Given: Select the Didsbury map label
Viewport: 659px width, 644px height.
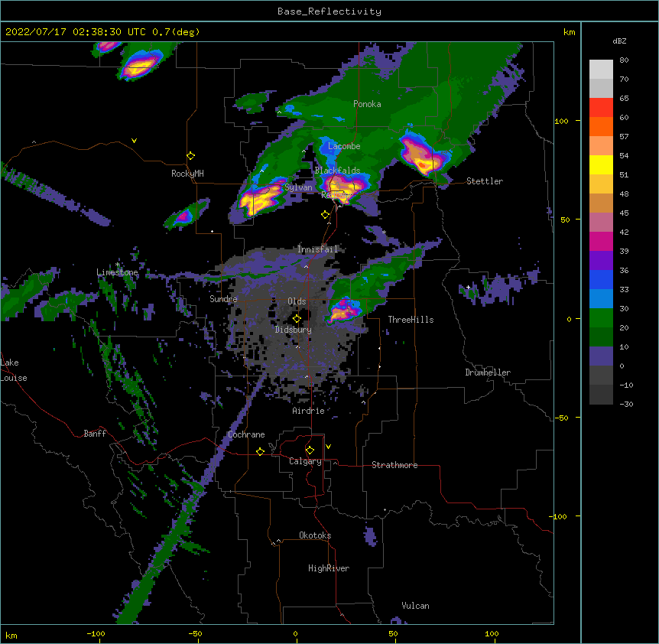Looking at the screenshot, I should (294, 330).
